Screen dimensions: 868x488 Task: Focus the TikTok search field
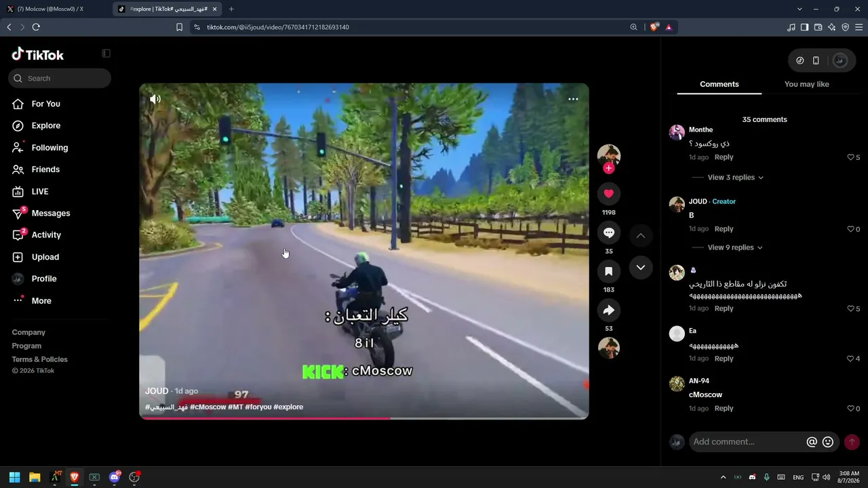(x=60, y=79)
